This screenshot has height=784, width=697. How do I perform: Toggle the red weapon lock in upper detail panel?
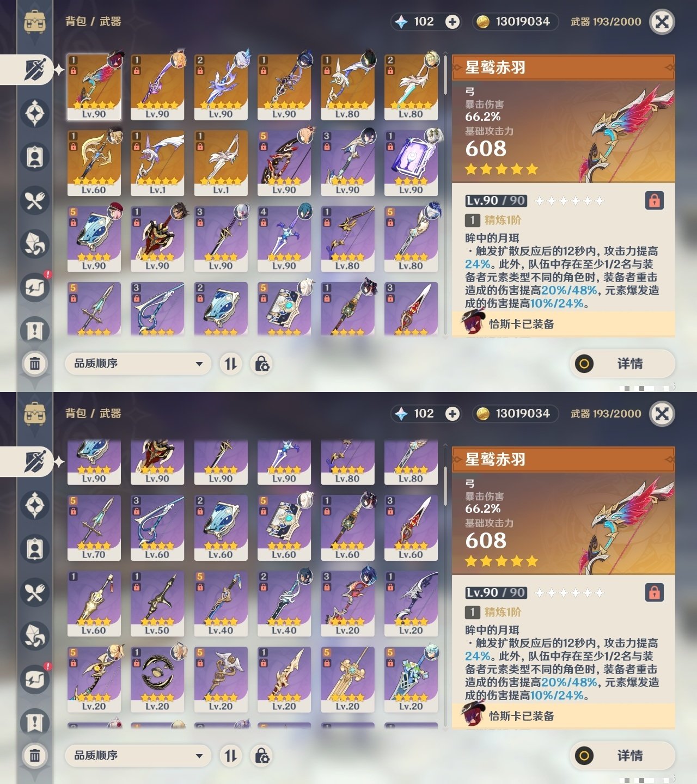pos(654,200)
